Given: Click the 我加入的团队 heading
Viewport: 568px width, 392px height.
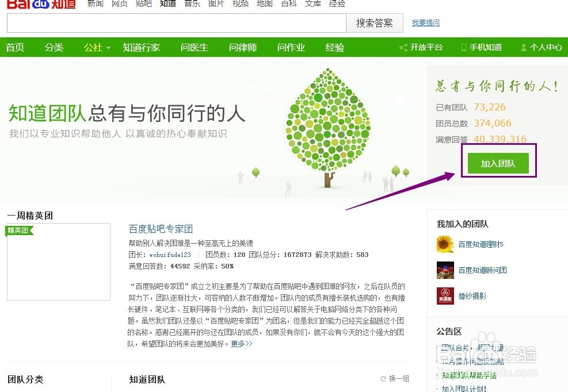Looking at the screenshot, I should 463,224.
